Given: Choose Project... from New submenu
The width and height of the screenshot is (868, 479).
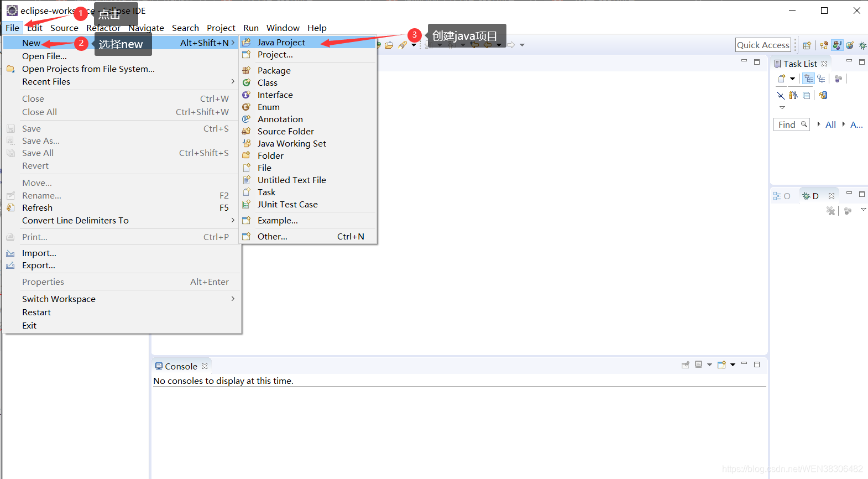Looking at the screenshot, I should pos(308,54).
